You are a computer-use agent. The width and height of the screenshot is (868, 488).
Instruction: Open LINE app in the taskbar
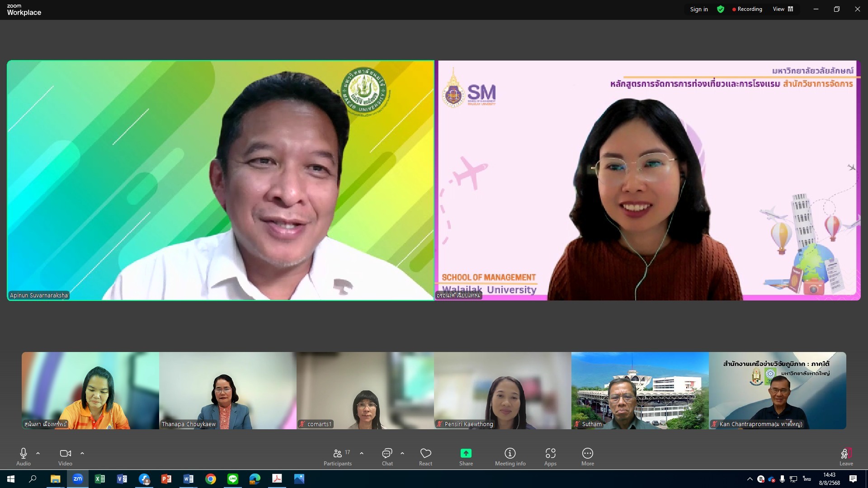tap(233, 479)
